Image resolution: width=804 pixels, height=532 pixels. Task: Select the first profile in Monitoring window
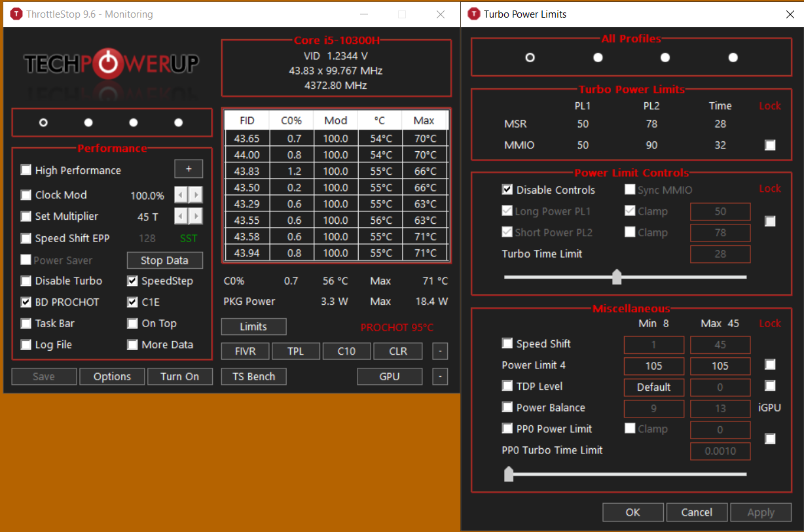(x=43, y=122)
